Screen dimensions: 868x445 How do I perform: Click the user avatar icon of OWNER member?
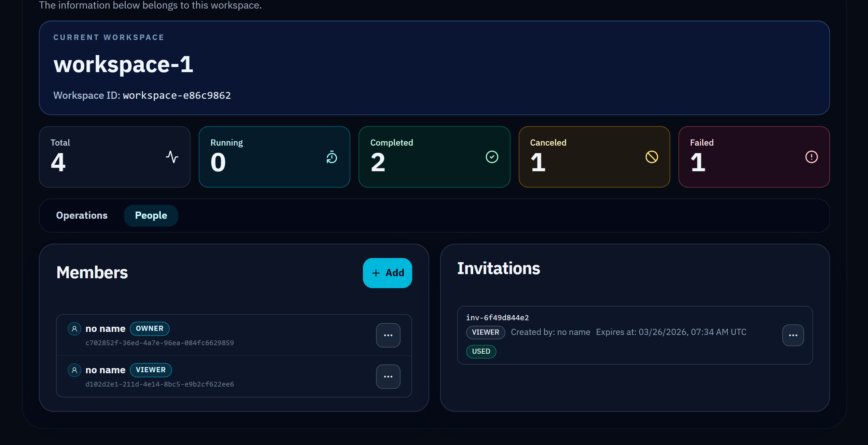[74, 329]
